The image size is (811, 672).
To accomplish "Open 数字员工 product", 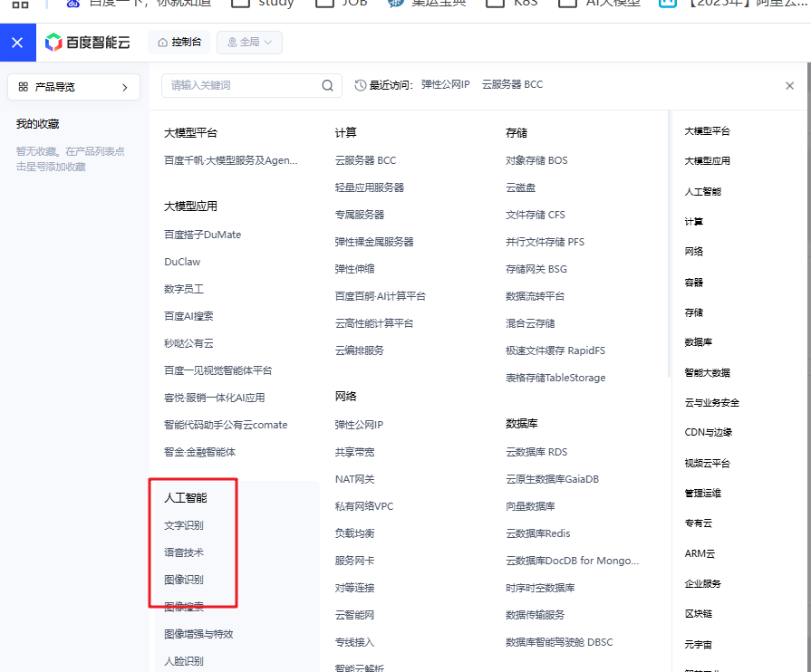I will [x=184, y=289].
